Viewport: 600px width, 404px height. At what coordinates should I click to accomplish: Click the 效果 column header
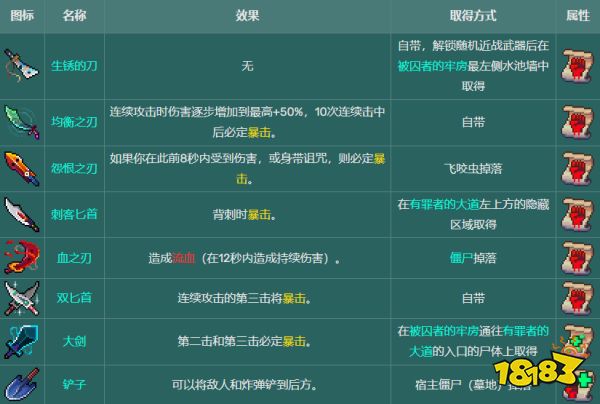tap(247, 16)
